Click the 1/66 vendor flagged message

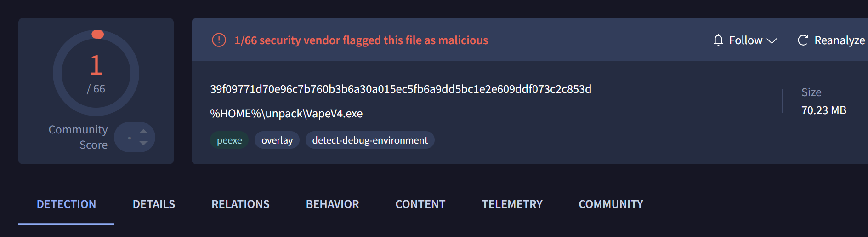click(361, 40)
